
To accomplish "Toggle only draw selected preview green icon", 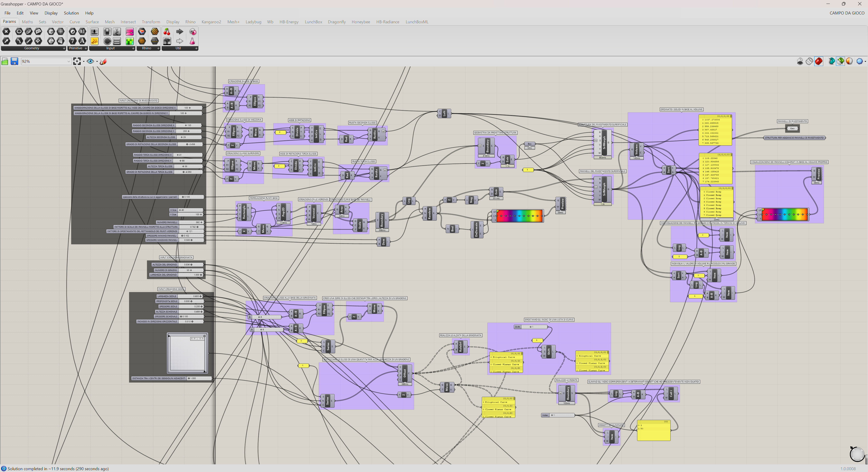I will [840, 61].
